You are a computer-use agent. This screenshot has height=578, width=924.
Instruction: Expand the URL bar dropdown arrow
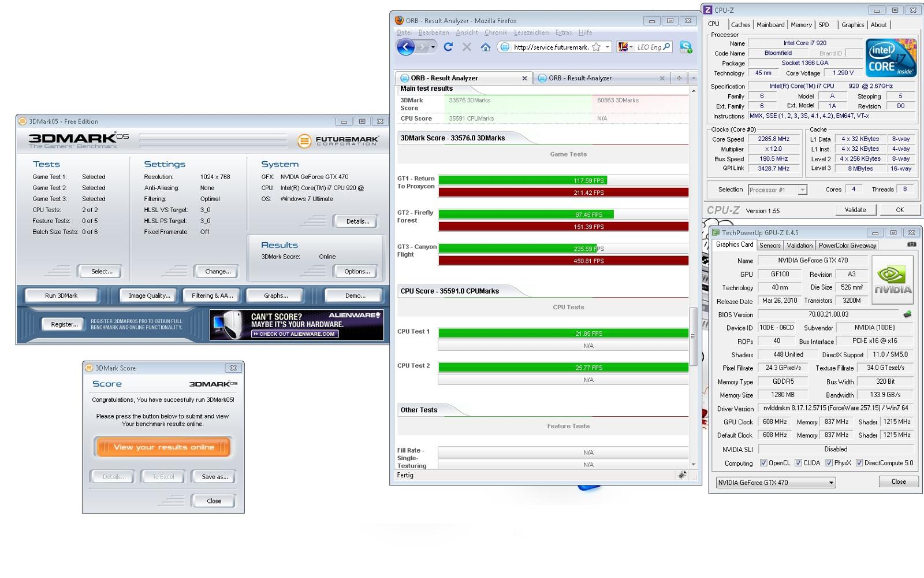(x=607, y=47)
